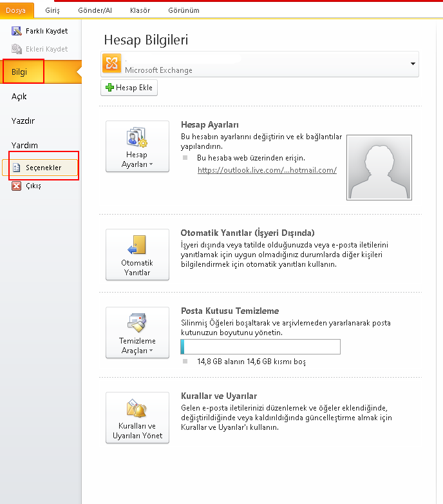Image resolution: width=443 pixels, height=504 pixels.
Task: Click the profile photo placeholder
Action: click(x=379, y=168)
